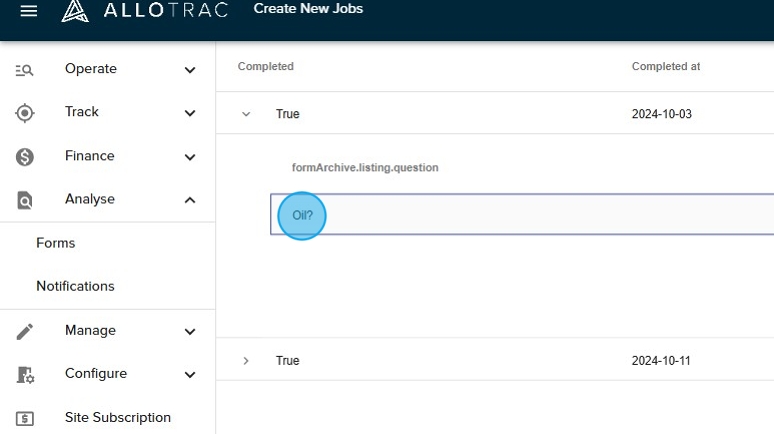Click the Track crosshair icon
The image size is (774, 434).
(25, 113)
